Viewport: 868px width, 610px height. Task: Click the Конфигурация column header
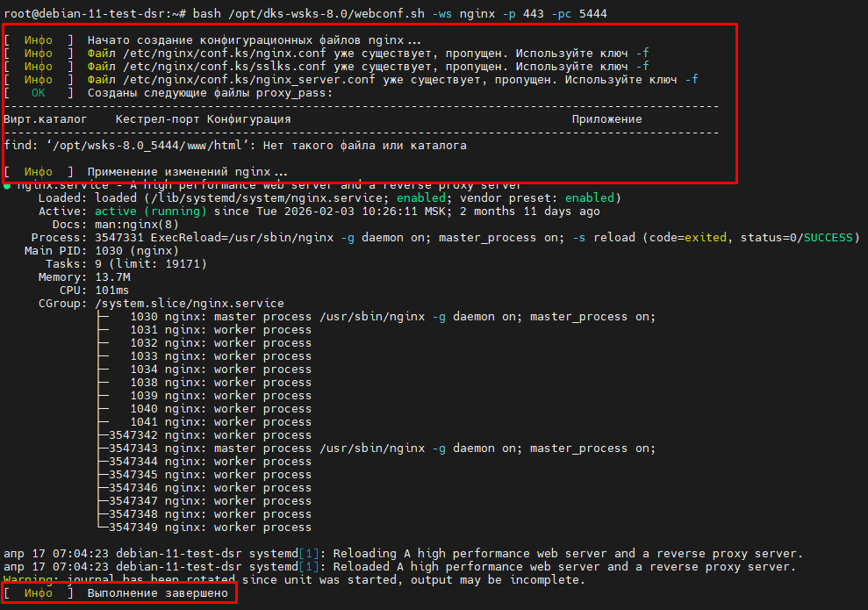coord(248,119)
